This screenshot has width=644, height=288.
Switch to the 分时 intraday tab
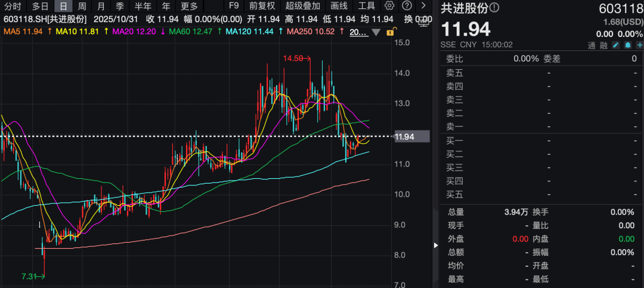[x=12, y=6]
